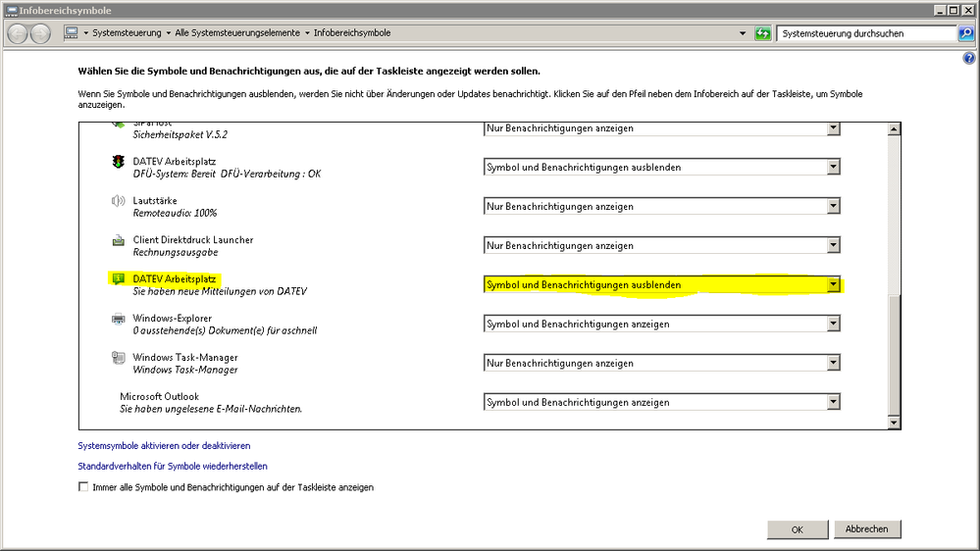Image resolution: width=980 pixels, height=551 pixels.
Task: Click the highlighted green DATEV message icon
Action: (118, 279)
